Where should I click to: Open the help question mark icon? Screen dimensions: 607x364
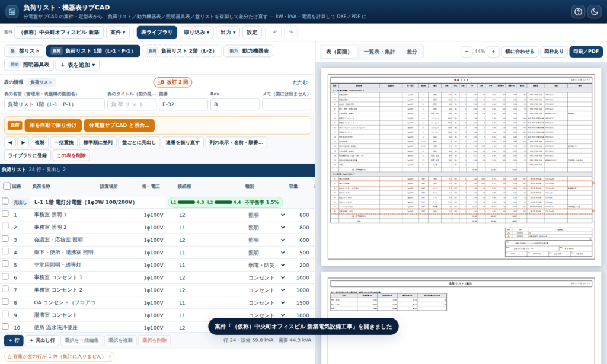tap(578, 12)
